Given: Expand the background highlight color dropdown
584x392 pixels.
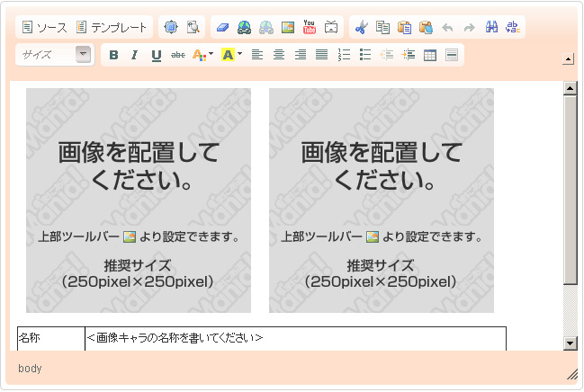Looking at the screenshot, I should [x=239, y=55].
